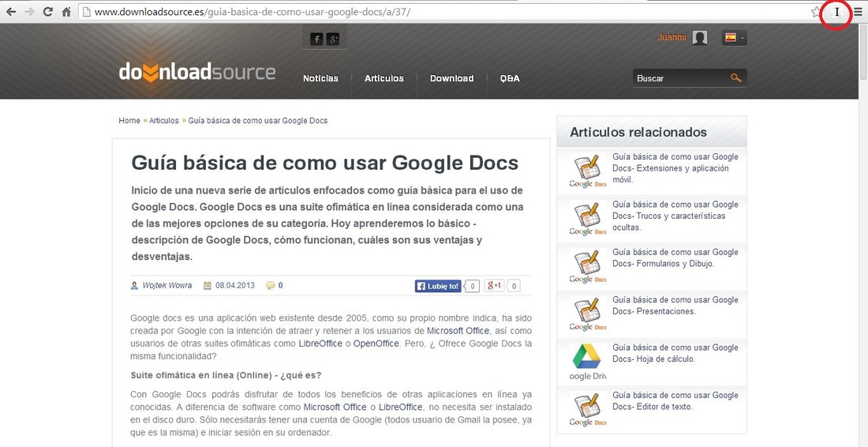Click the browser forward arrow
Screen dimensions: 868x447
coord(29,12)
